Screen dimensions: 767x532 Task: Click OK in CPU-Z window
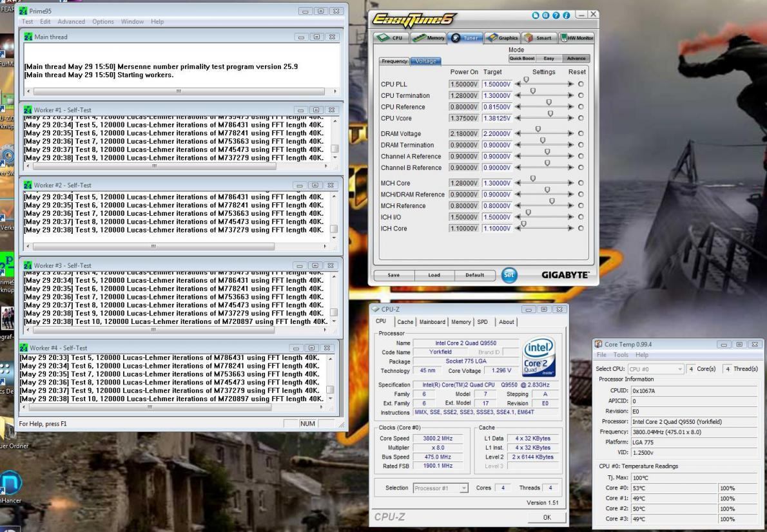tap(547, 517)
